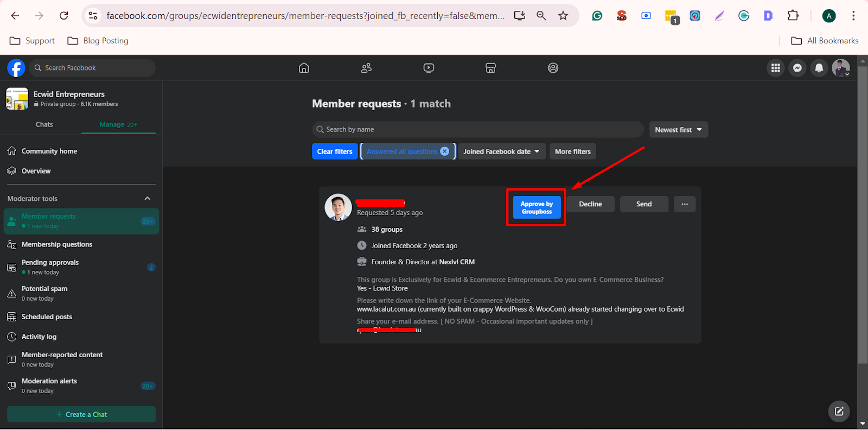Screen dimensions: 868x430
Task: Open Membership questions in sidebar
Action: 81,244
